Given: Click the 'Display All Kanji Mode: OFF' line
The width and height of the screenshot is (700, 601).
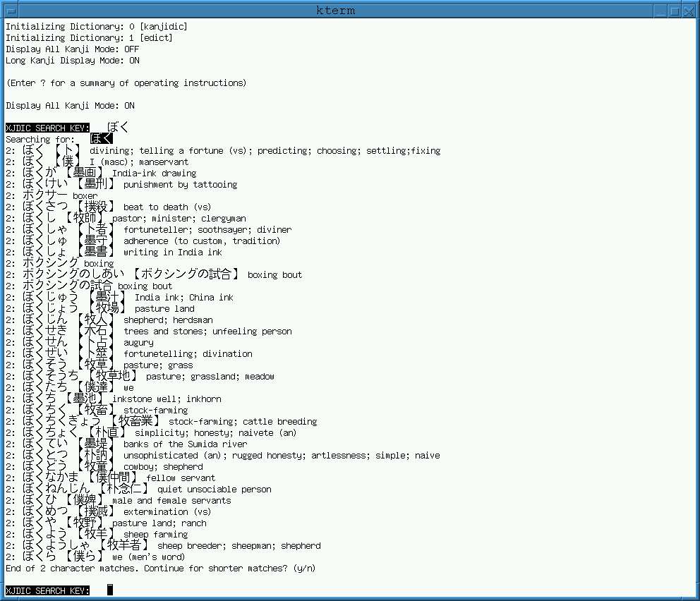Looking at the screenshot, I should coord(72,49).
